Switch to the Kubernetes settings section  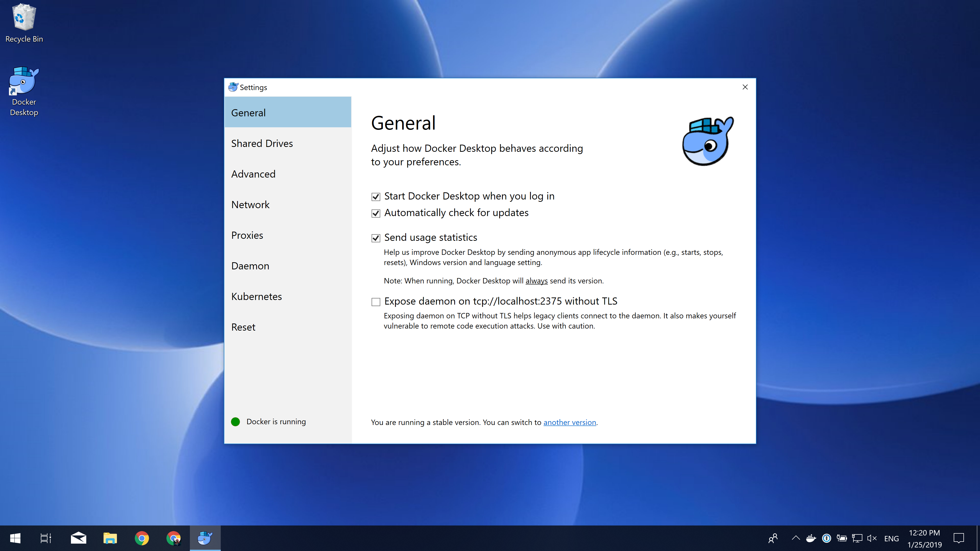[x=256, y=296]
